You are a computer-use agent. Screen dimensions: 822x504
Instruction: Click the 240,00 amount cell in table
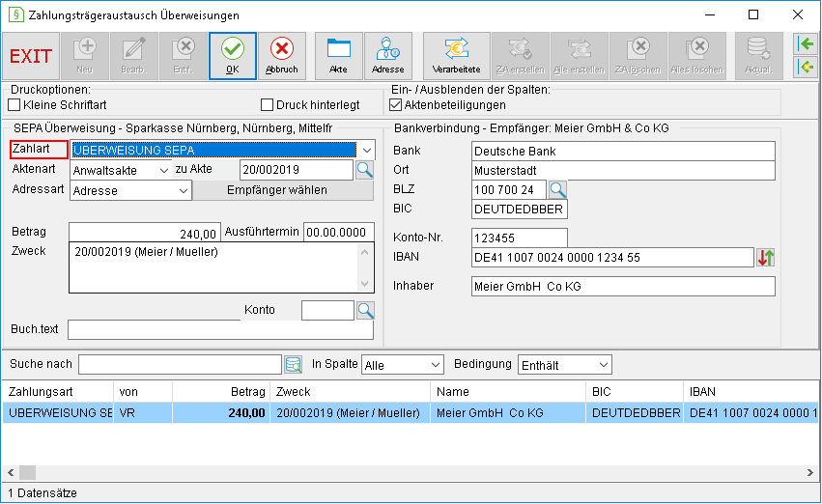(x=220, y=413)
